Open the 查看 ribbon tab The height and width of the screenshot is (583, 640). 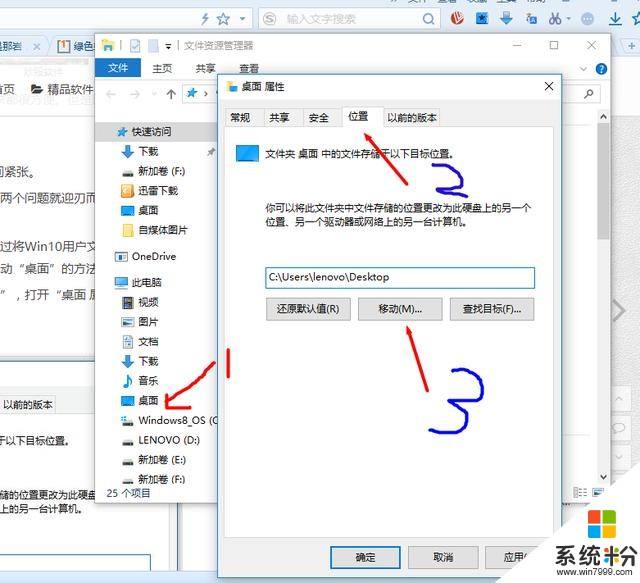(x=249, y=69)
